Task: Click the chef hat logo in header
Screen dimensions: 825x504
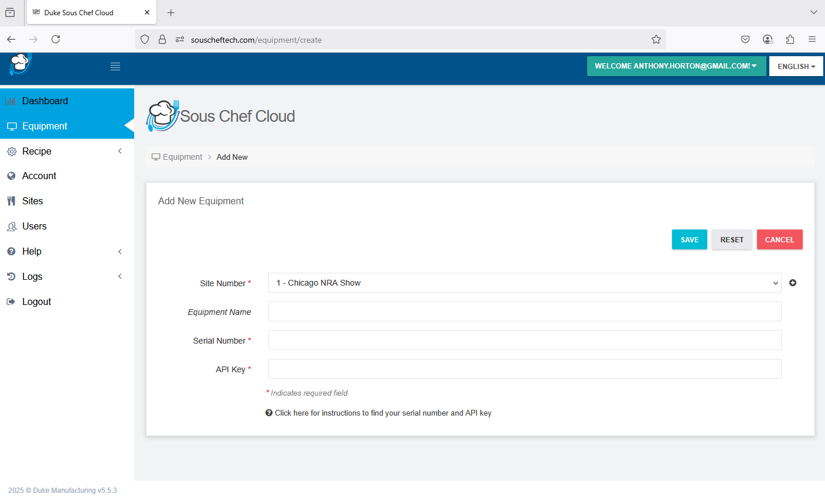Action: coord(20,64)
